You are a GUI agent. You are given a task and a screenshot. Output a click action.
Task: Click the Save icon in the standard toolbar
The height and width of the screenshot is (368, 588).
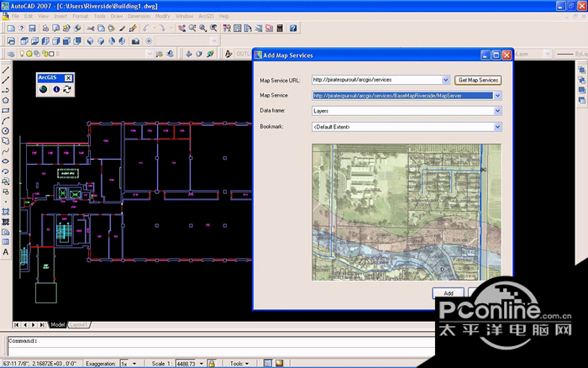(x=32, y=28)
